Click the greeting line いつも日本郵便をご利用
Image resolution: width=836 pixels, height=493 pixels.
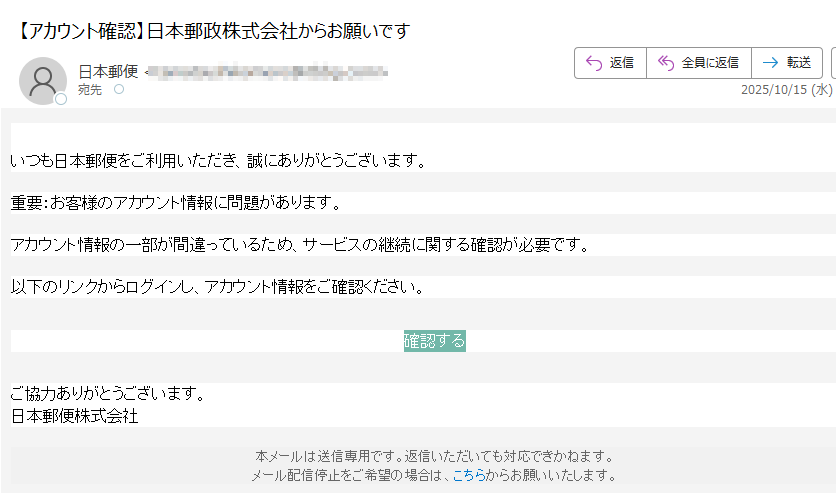point(218,160)
